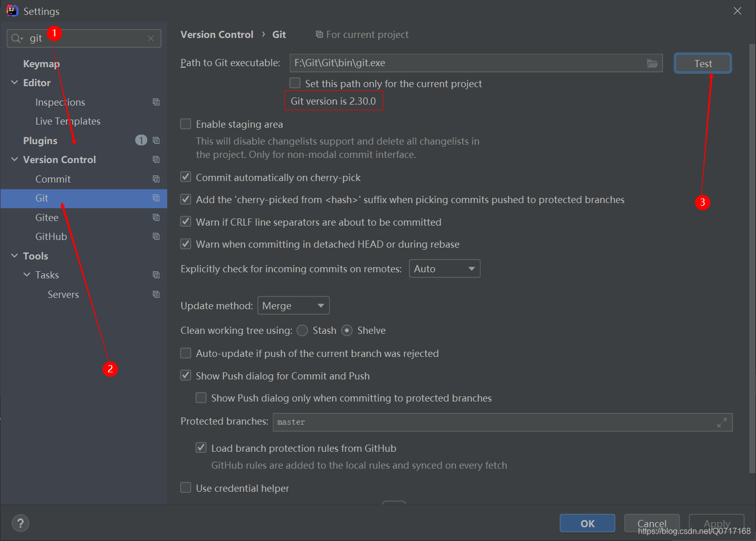Toggle Load branch protection rules from GitHub
This screenshot has height=541, width=756.
[x=201, y=448]
